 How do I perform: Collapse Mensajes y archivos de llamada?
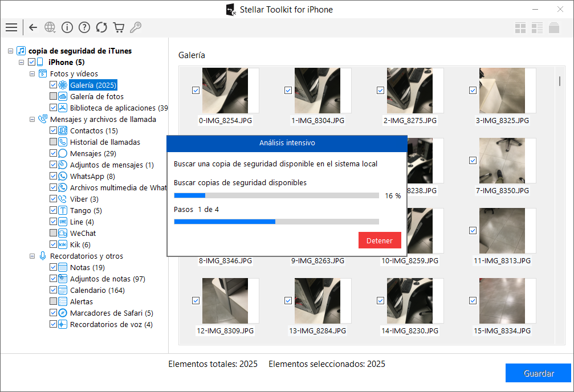pyautogui.click(x=32, y=119)
